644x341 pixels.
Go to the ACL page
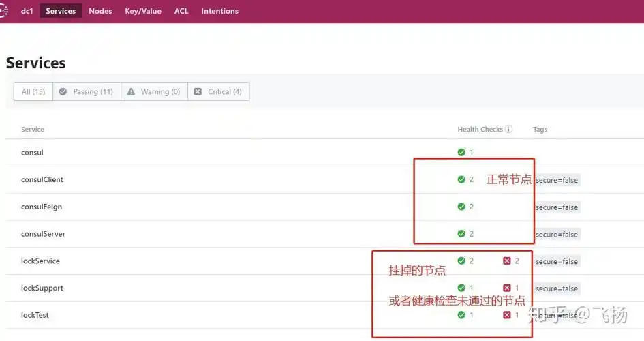[181, 11]
